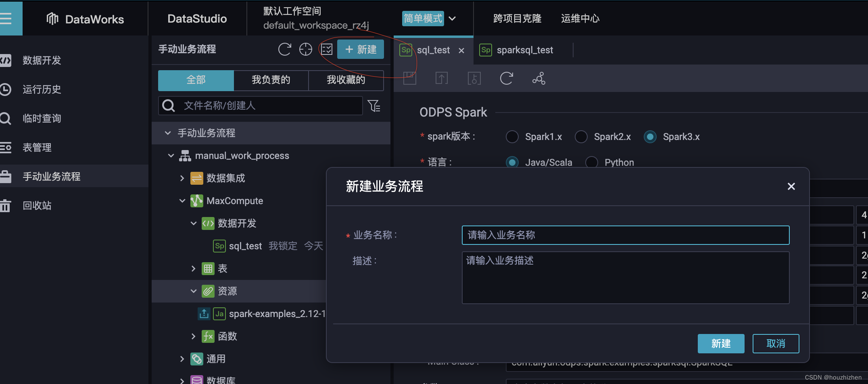Expand the 函数 node
868x384 pixels.
tap(193, 336)
